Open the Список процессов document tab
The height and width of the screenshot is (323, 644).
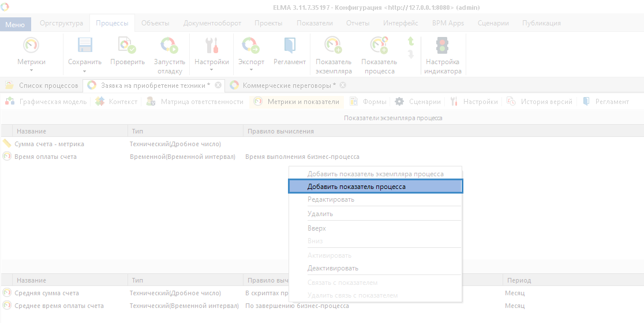48,86
